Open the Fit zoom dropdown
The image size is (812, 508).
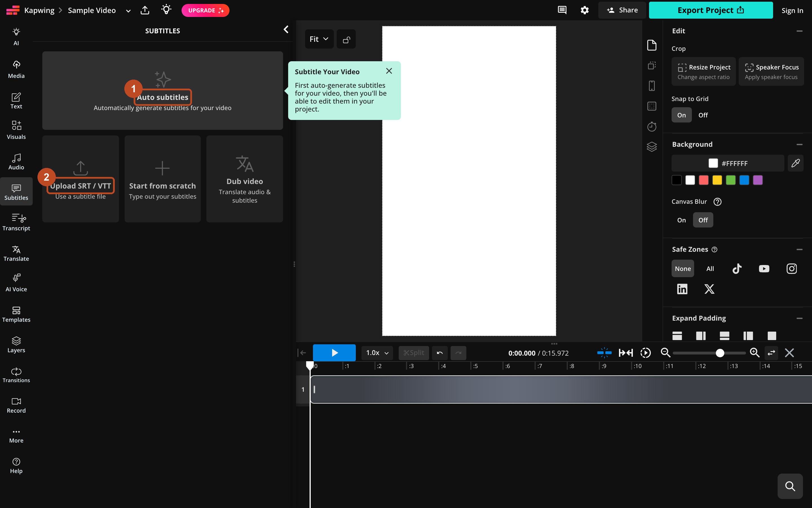319,39
